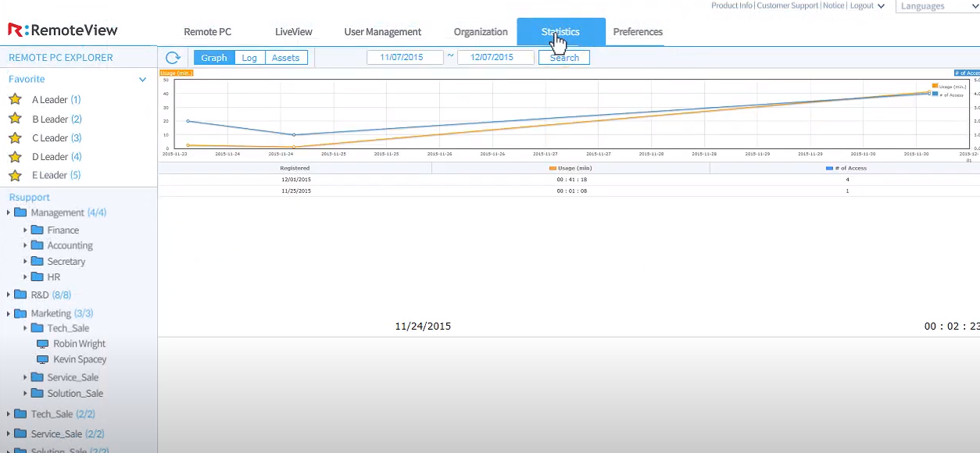980x453 pixels.
Task: Click the Service_Sale subfolder icon under Marketing
Action: (x=37, y=377)
